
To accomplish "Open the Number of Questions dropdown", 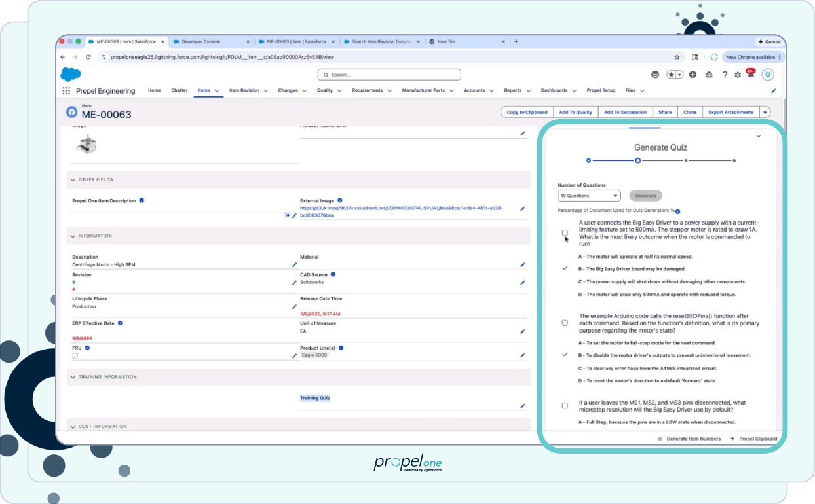I will [x=589, y=196].
